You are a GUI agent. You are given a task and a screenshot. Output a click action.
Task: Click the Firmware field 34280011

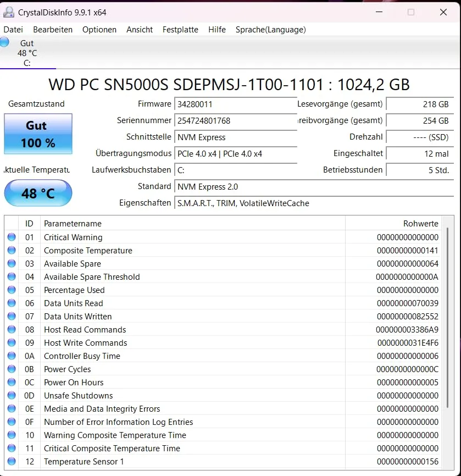236,104
